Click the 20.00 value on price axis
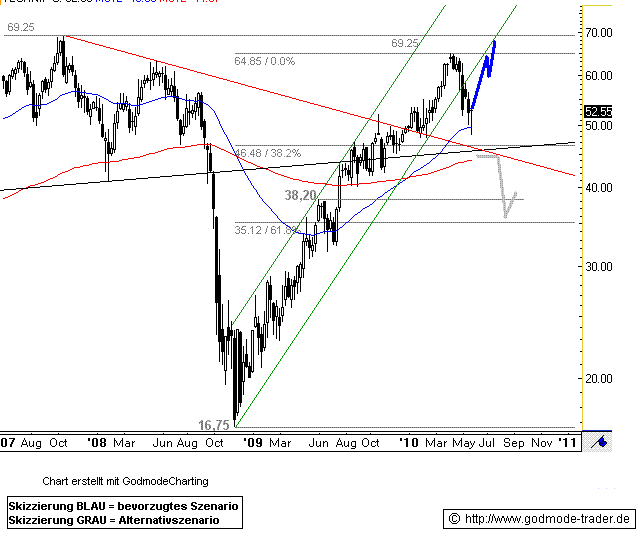Screen dimensions: 639x555 tap(598, 378)
